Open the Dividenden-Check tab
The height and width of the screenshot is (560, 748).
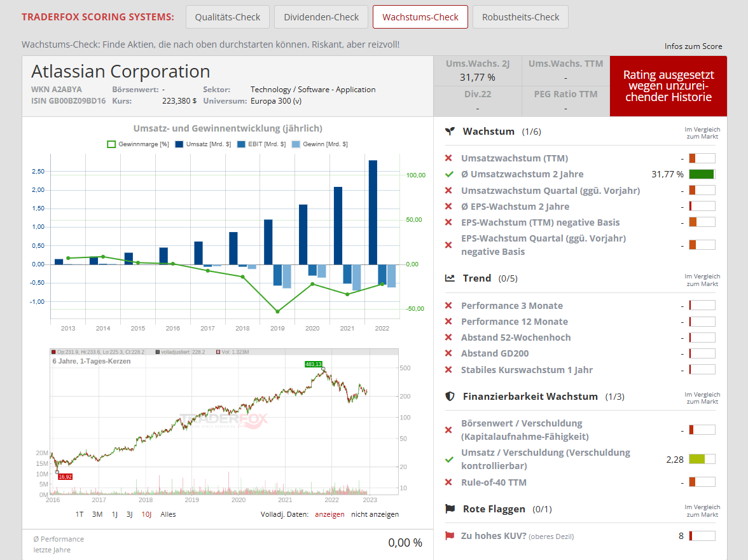point(321,17)
